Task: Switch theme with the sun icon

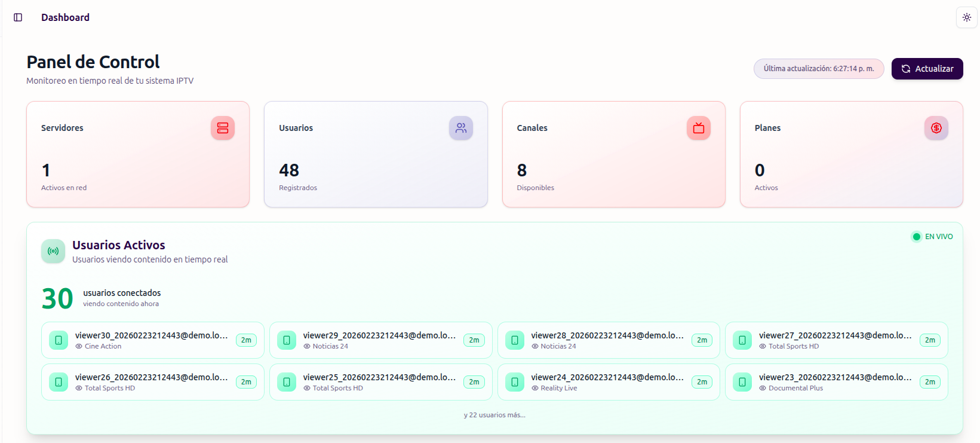Action: tap(966, 17)
